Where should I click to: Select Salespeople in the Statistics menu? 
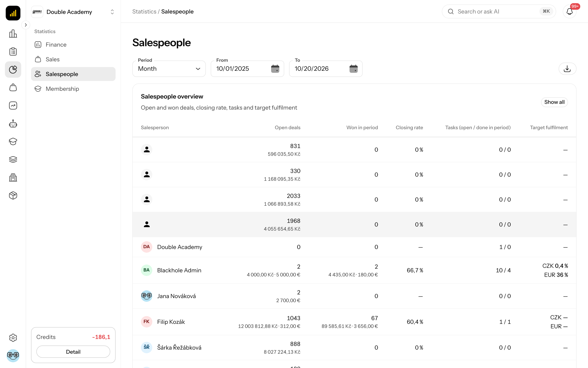click(73, 74)
